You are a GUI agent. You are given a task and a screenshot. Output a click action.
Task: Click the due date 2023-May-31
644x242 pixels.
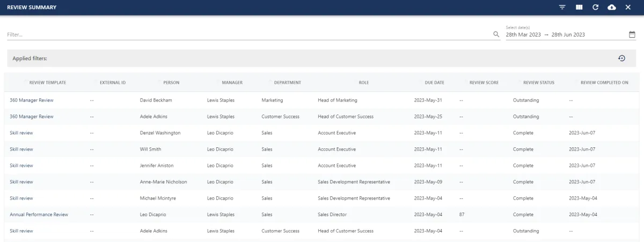[x=428, y=100]
